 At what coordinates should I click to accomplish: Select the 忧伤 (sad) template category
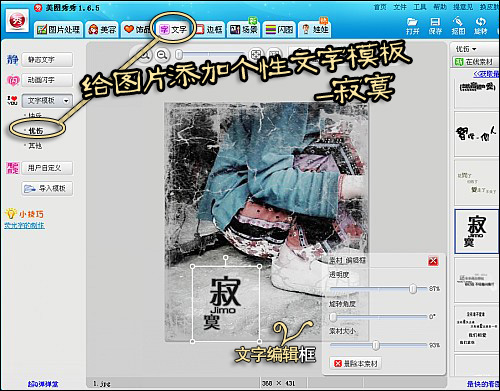(x=36, y=131)
